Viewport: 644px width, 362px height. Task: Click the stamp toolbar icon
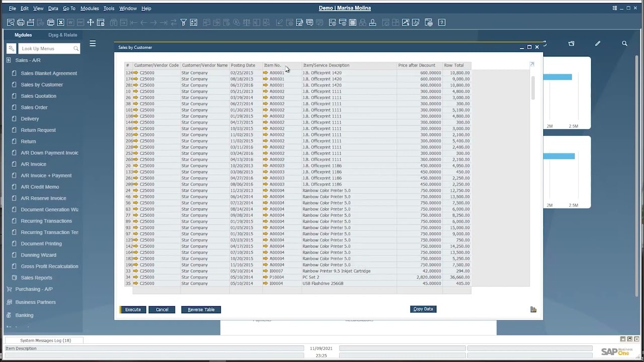372,23
